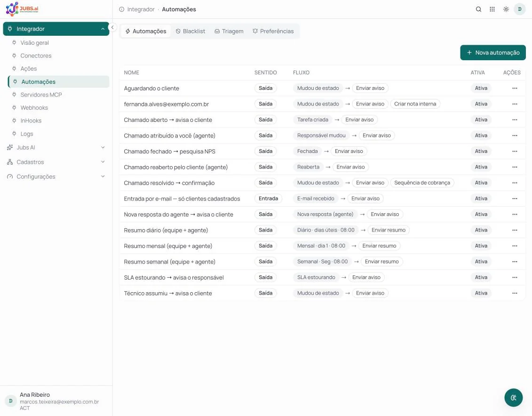Toggle Ativa status for Resumo semanal row
This screenshot has height=416, width=532.
[481, 262]
